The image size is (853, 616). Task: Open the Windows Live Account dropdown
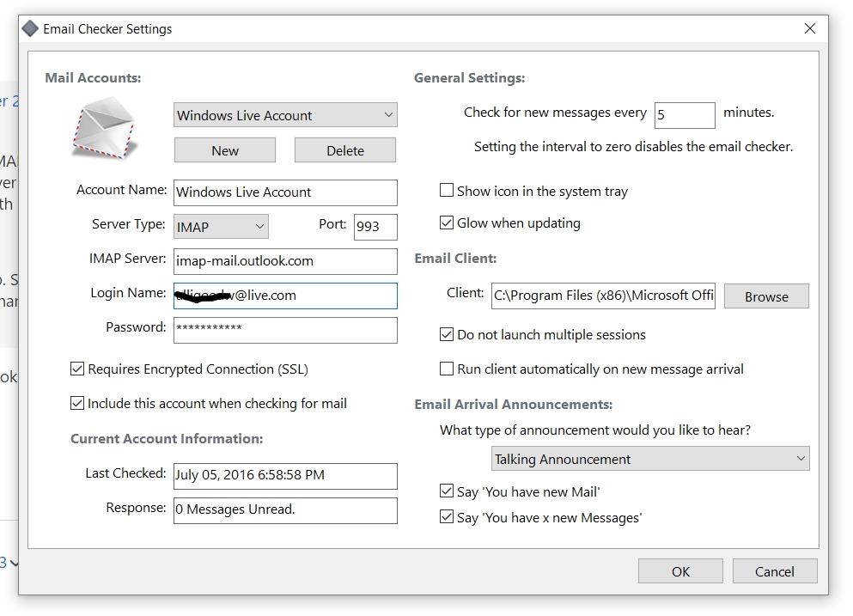click(285, 115)
